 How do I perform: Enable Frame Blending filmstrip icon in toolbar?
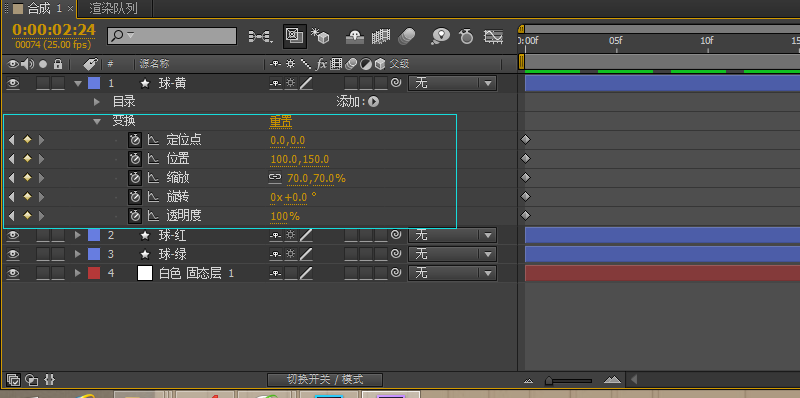(381, 36)
